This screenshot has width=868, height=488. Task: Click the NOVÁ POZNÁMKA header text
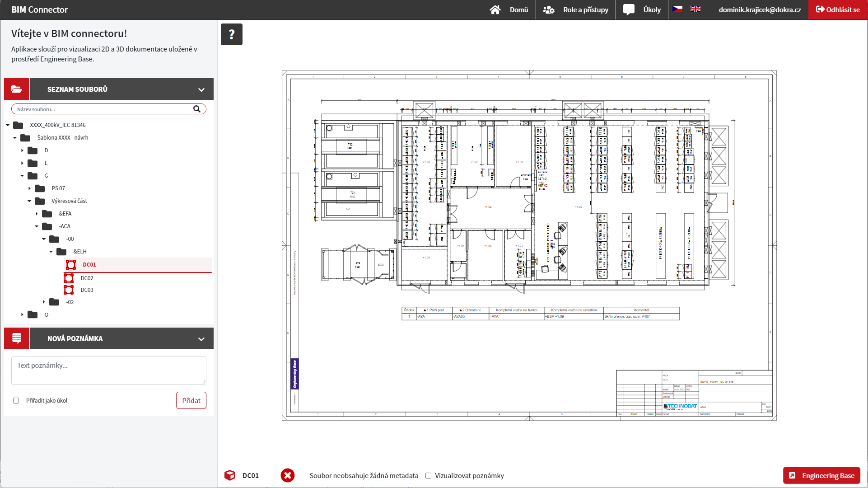click(75, 339)
